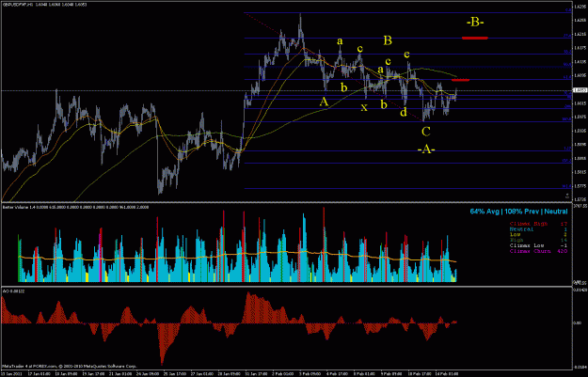Select the uppercase 'C' wave label
Viewport: 588px width, 377px height.
(425, 132)
